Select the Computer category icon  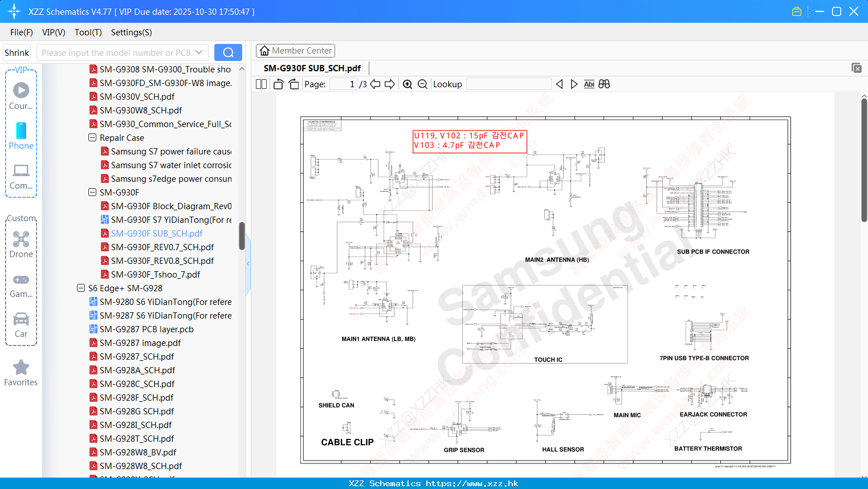[21, 170]
